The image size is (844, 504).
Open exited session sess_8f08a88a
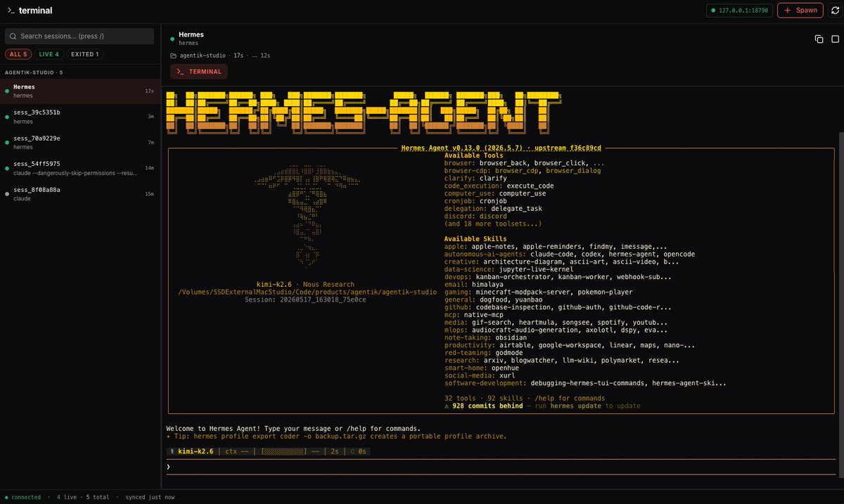click(x=80, y=194)
